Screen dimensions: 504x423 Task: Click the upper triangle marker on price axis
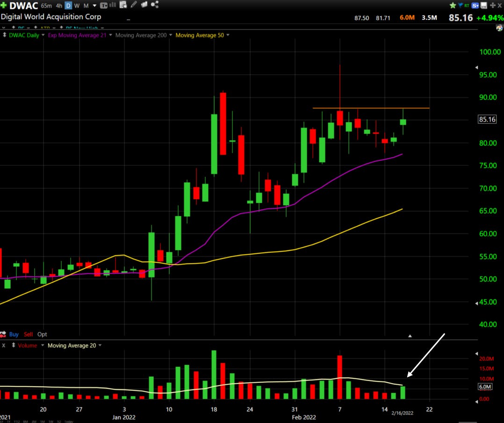476,67
